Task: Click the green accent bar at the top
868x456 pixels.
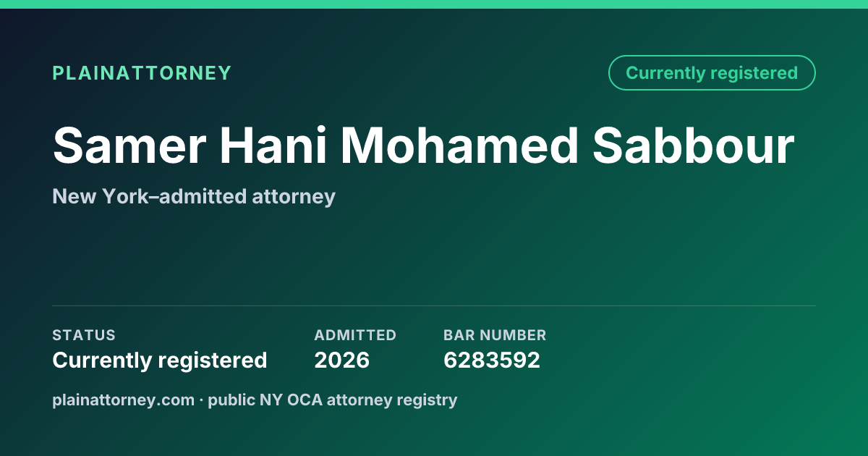Action: click(x=434, y=4)
